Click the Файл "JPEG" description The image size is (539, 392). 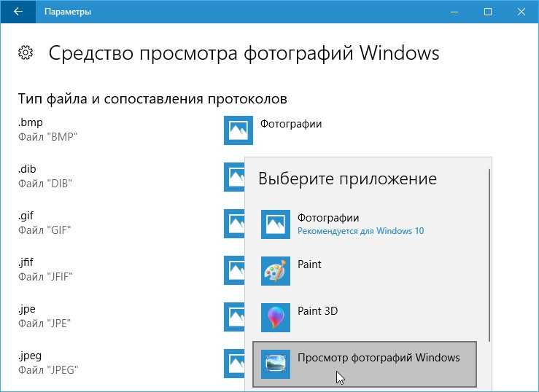click(x=48, y=370)
